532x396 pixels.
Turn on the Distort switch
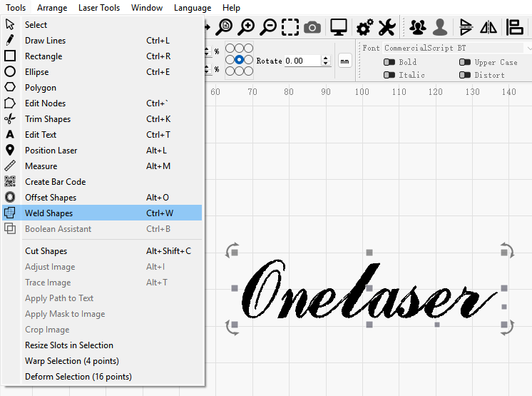pos(465,75)
